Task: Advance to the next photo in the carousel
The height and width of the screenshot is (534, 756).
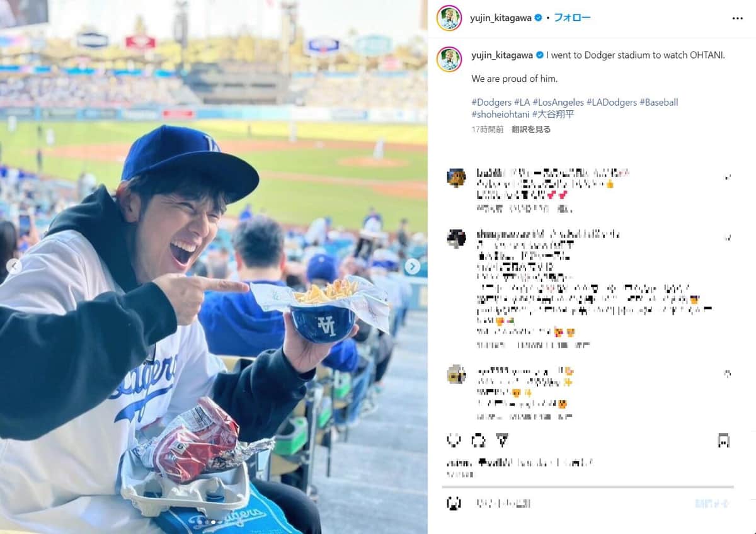Action: pos(412,267)
